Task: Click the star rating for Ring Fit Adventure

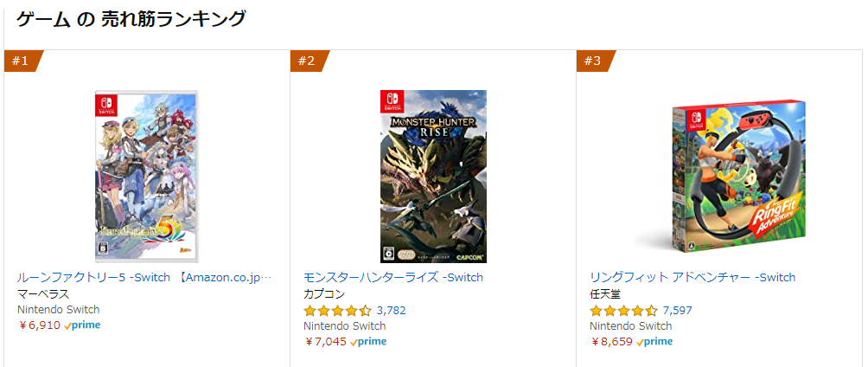Action: click(623, 310)
